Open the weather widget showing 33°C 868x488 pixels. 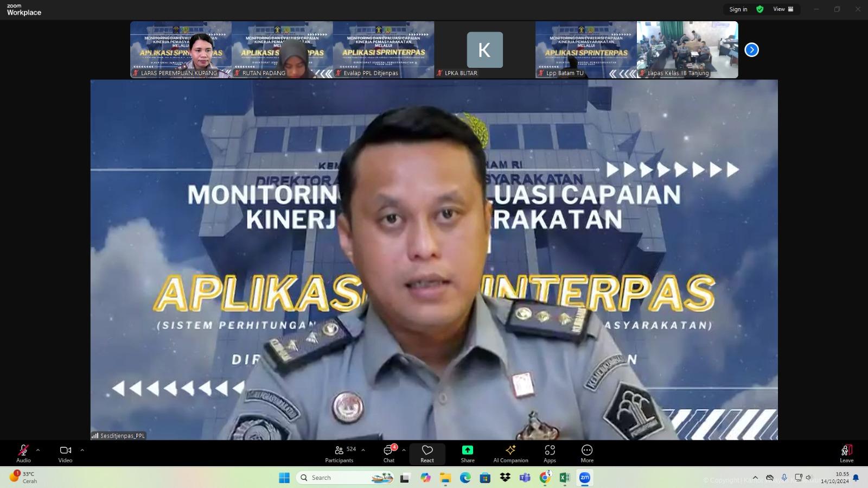pyautogui.click(x=24, y=477)
